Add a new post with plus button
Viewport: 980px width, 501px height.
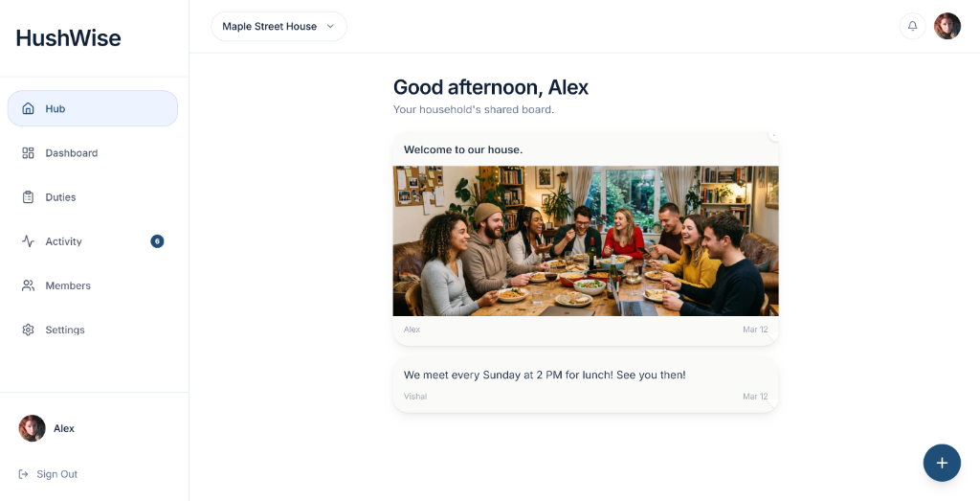[942, 463]
